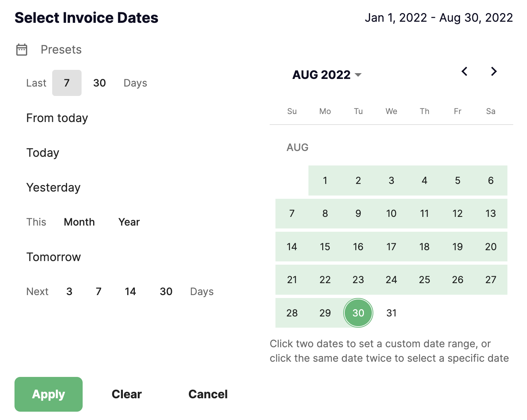527x420 pixels.
Task: Go to previous month with left chevron
Action: tap(464, 71)
